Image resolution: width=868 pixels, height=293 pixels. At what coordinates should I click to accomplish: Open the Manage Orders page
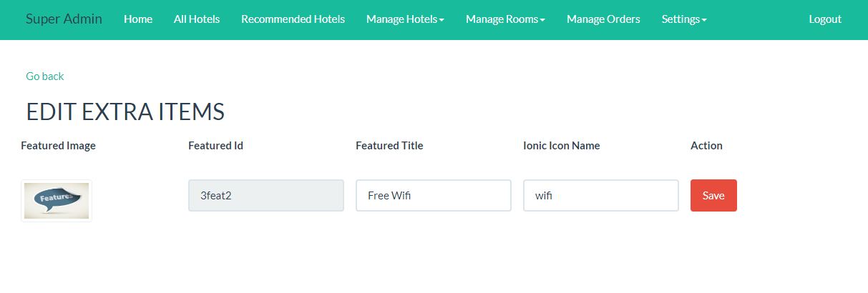[603, 19]
